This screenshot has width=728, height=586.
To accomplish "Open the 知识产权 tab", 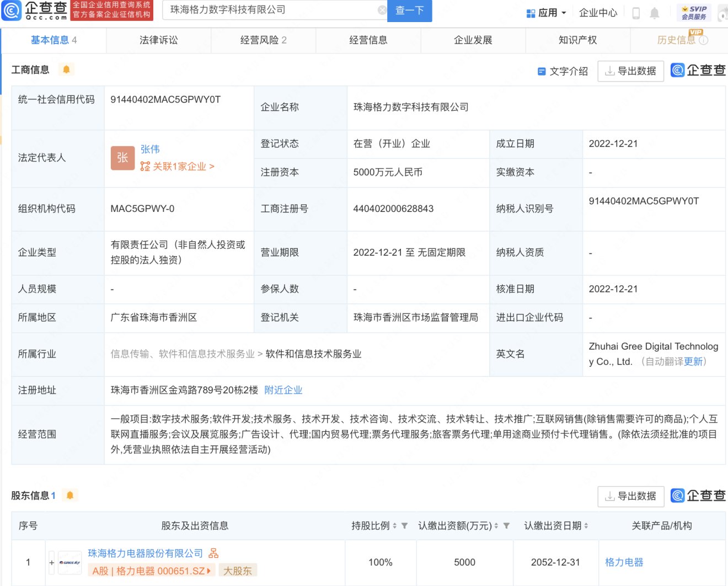I will [577, 40].
